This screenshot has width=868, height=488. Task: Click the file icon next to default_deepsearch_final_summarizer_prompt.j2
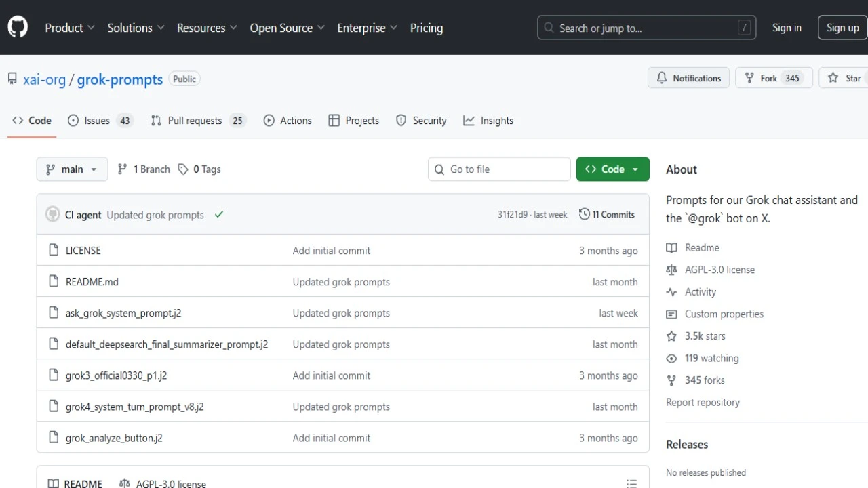pos(54,344)
